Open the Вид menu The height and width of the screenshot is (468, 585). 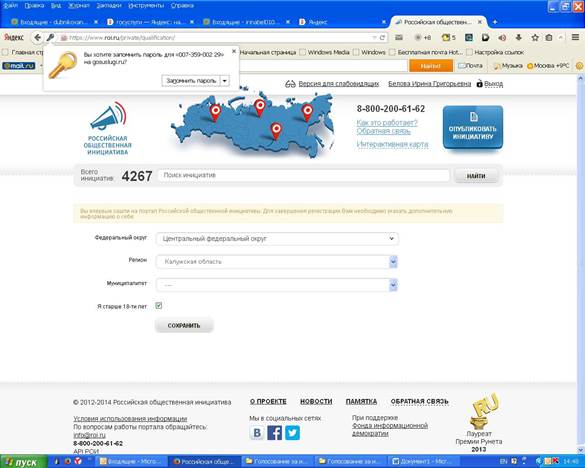click(x=56, y=6)
